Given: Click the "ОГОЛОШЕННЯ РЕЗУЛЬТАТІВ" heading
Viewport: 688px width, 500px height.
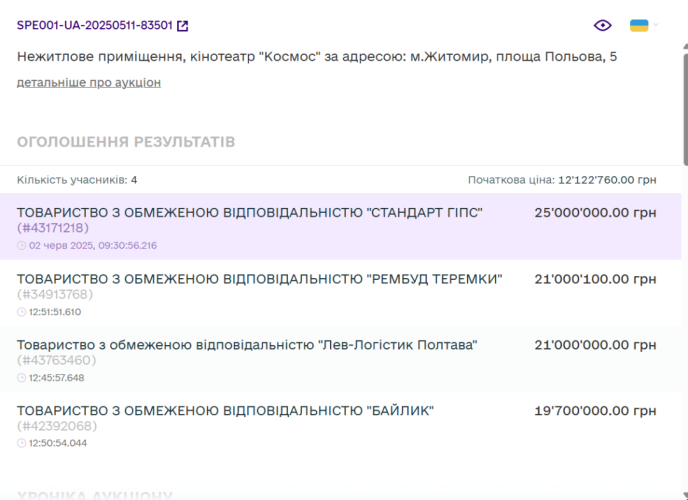Looking at the screenshot, I should click(x=126, y=142).
